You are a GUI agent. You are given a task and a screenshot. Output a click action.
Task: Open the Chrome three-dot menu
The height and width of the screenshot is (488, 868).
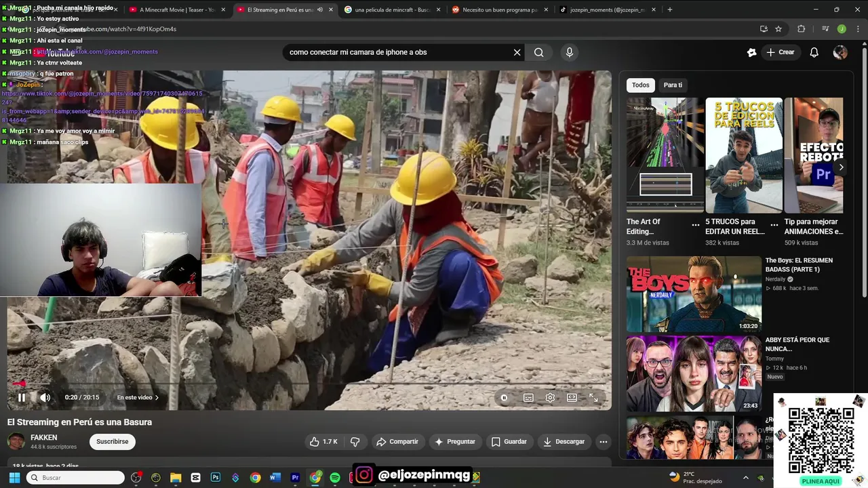pyautogui.click(x=858, y=29)
